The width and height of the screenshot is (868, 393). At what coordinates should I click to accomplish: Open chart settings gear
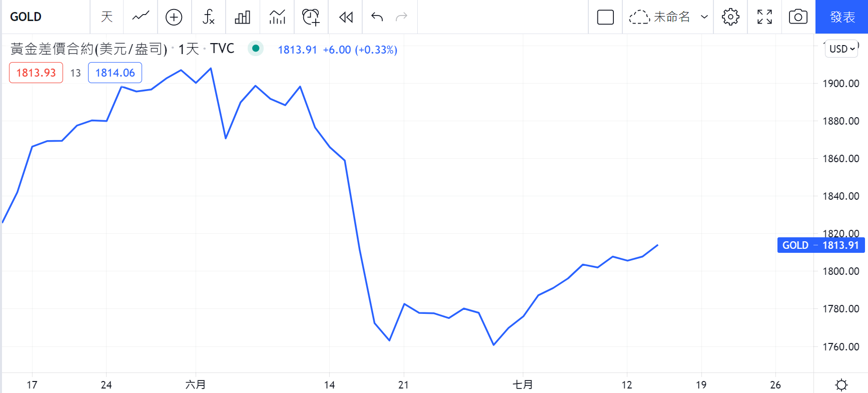tap(730, 17)
